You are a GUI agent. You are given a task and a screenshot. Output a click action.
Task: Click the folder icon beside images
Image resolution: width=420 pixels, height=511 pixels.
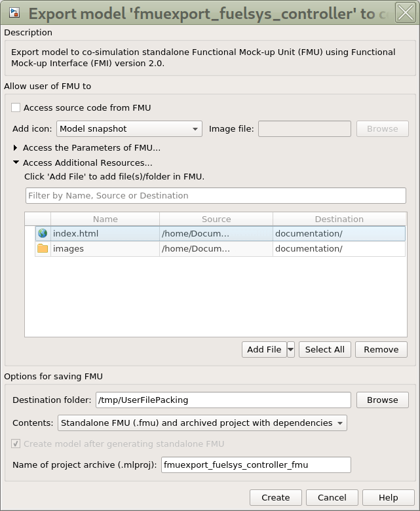pyautogui.click(x=43, y=249)
